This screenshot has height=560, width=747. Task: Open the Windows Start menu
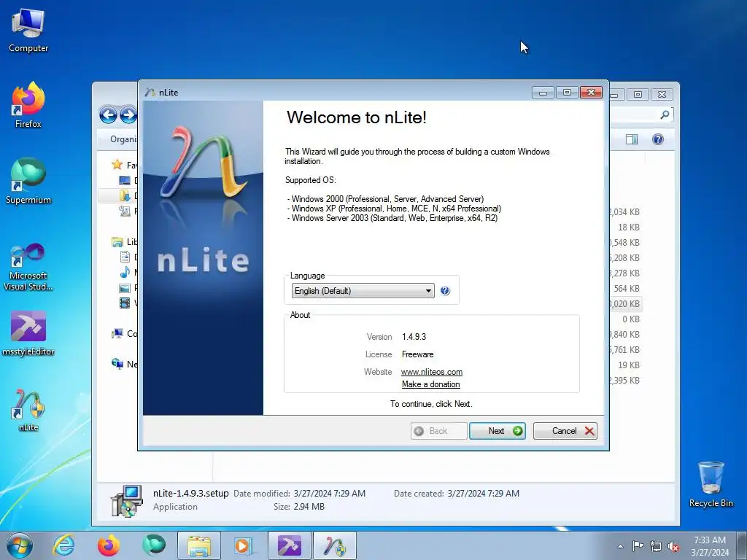(x=20, y=545)
